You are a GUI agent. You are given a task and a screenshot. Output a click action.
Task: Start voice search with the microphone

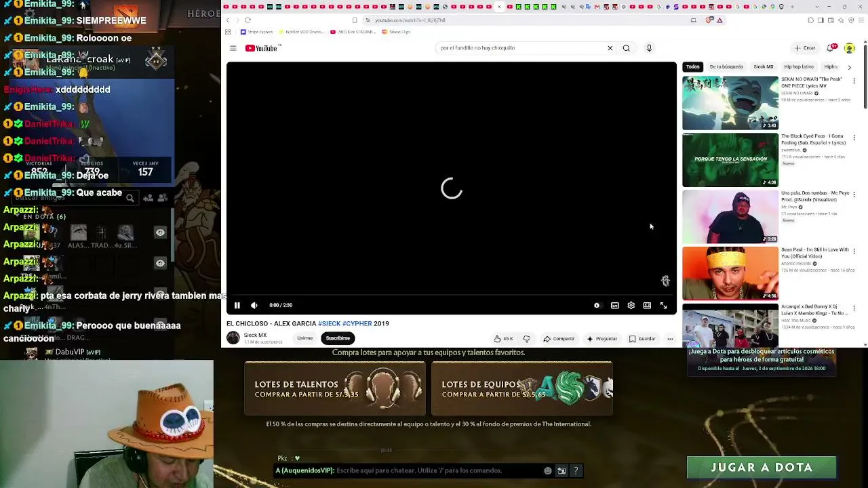pos(649,48)
